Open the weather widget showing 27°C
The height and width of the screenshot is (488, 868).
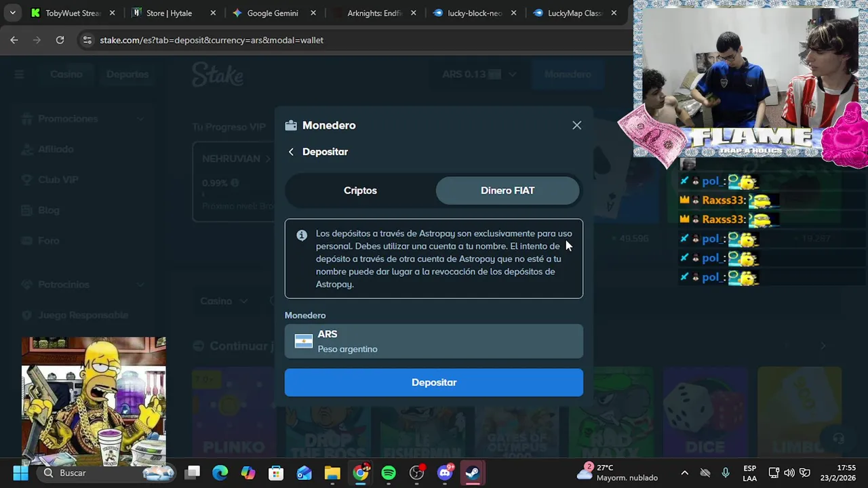(617, 473)
